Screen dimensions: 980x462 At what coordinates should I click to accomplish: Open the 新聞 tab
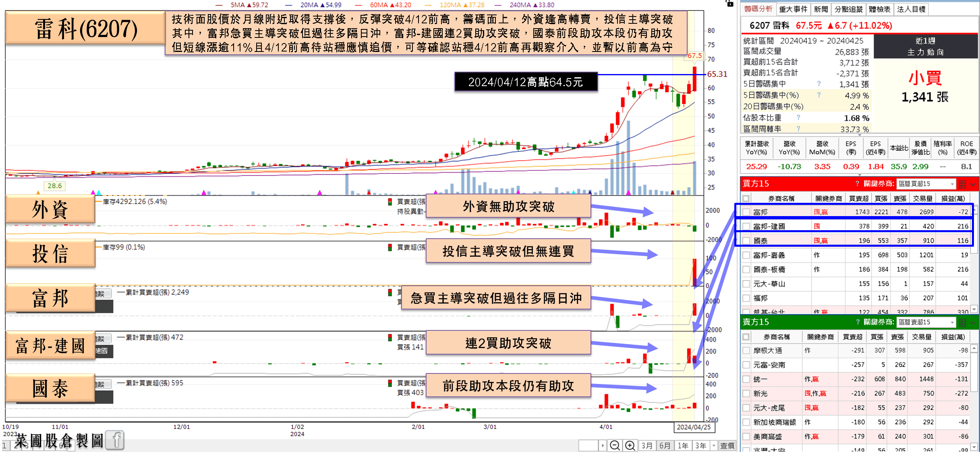pos(820,9)
